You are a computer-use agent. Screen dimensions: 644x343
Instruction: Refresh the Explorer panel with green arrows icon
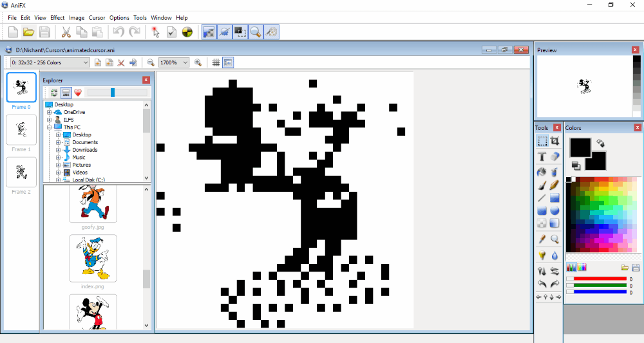pyautogui.click(x=54, y=93)
